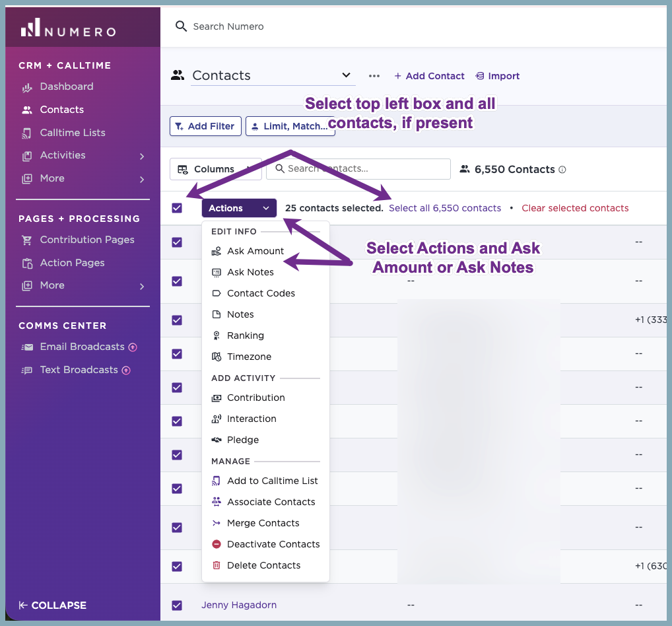Click the Calltime Lists icon in sidebar
Screen dimensions: 672x626
pyautogui.click(x=27, y=134)
